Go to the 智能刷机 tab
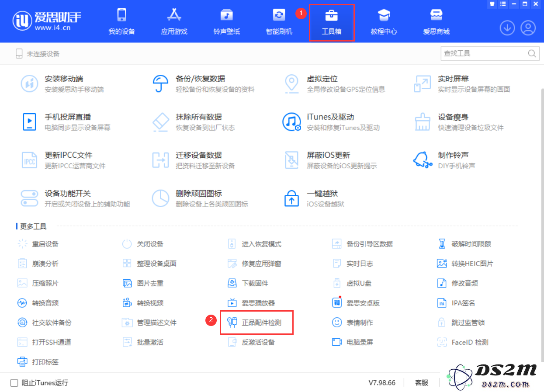Viewport: 544px width, 392px height. pyautogui.click(x=279, y=22)
